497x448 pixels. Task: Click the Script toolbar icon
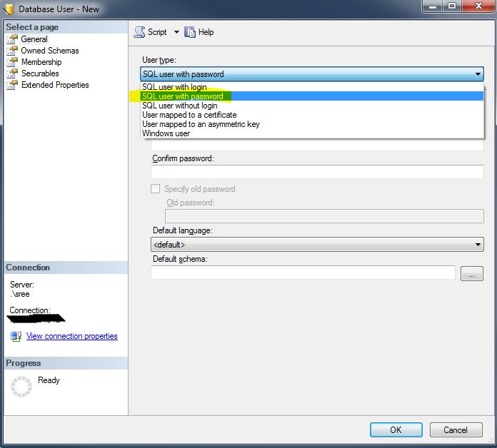point(139,32)
